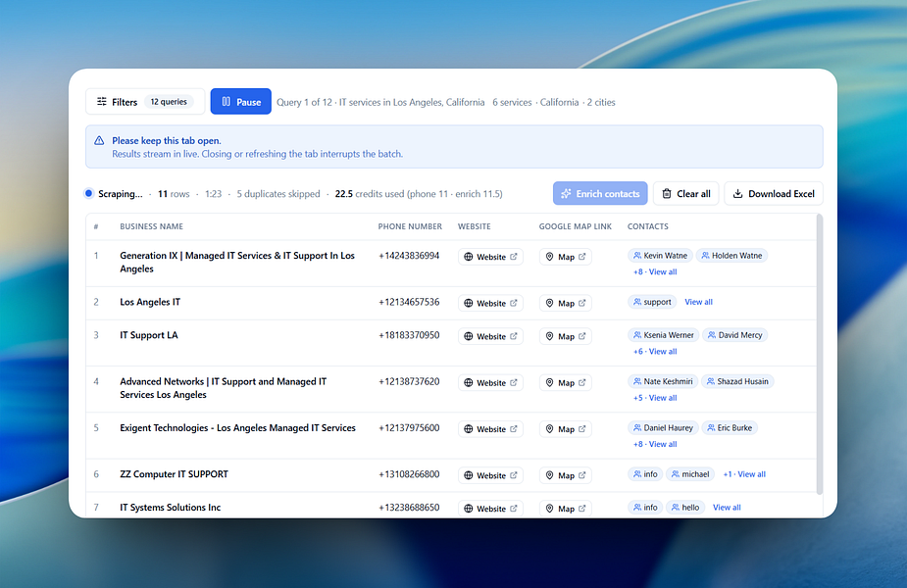Expand View all for Los Angeles IT
This screenshot has height=588, width=907.
[x=698, y=302]
